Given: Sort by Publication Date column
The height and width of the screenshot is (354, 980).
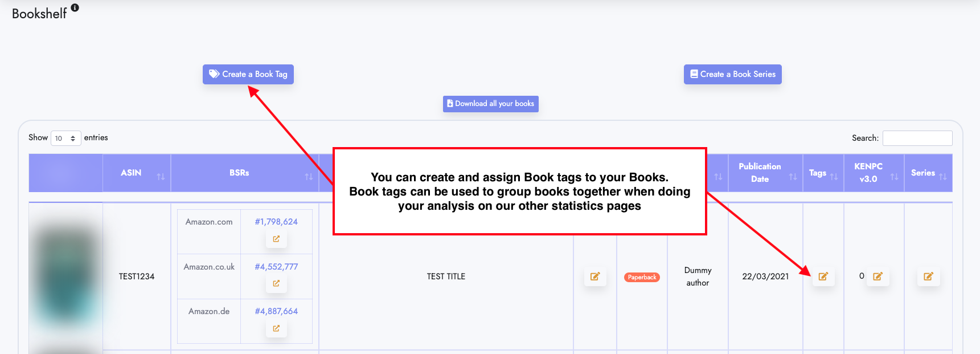Looking at the screenshot, I should click(765, 173).
